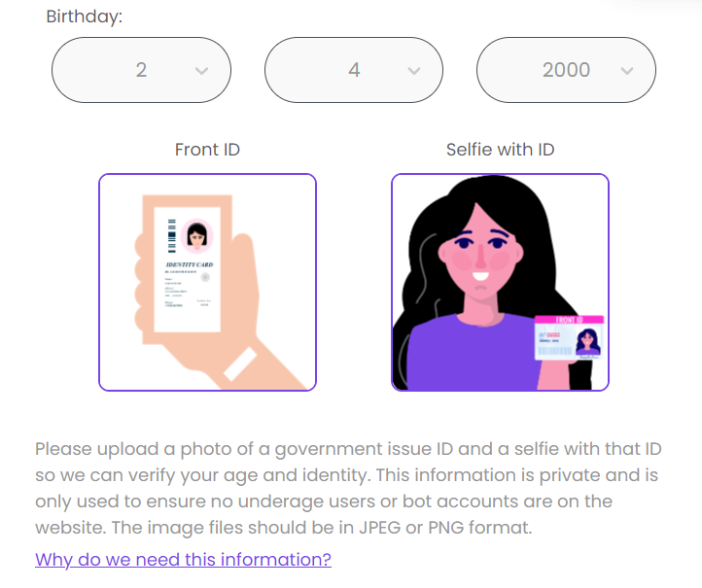Click the woman's purple shirt in selfie illustration

click(457, 355)
